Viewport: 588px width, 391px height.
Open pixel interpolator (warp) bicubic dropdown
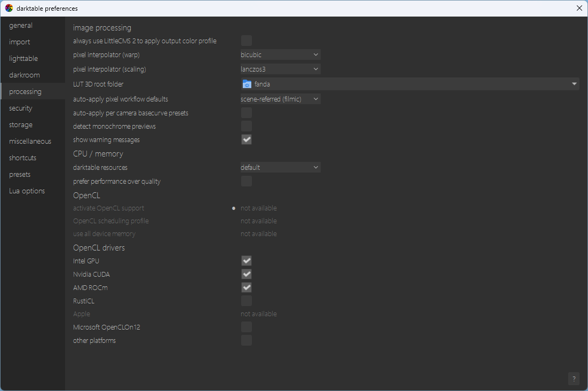[280, 54]
